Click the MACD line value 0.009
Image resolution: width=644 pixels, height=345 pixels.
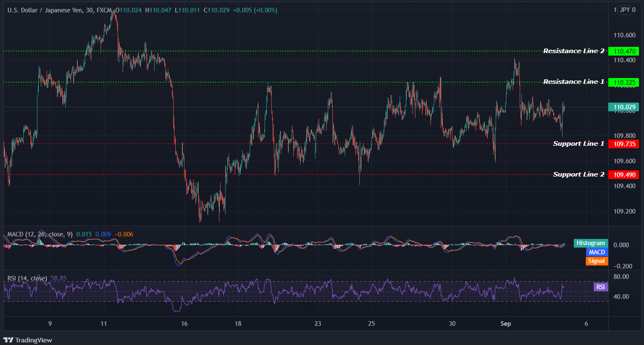[103, 234]
